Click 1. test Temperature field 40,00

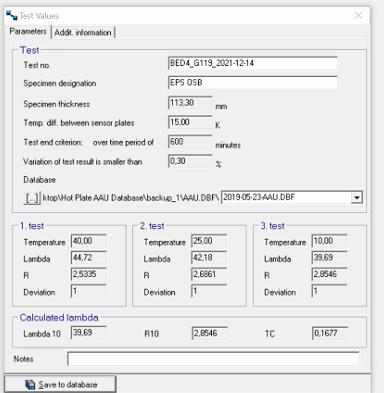(89, 241)
